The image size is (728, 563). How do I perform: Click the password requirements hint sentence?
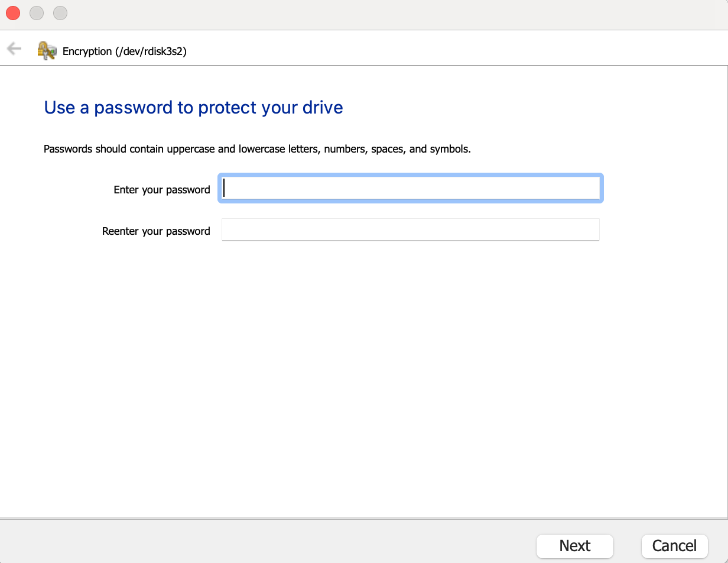[x=258, y=149]
